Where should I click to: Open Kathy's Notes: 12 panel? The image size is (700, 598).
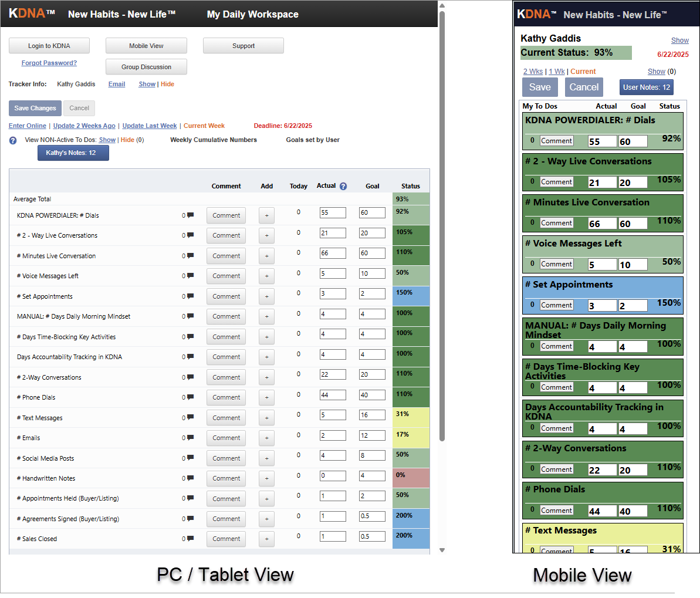pyautogui.click(x=73, y=153)
